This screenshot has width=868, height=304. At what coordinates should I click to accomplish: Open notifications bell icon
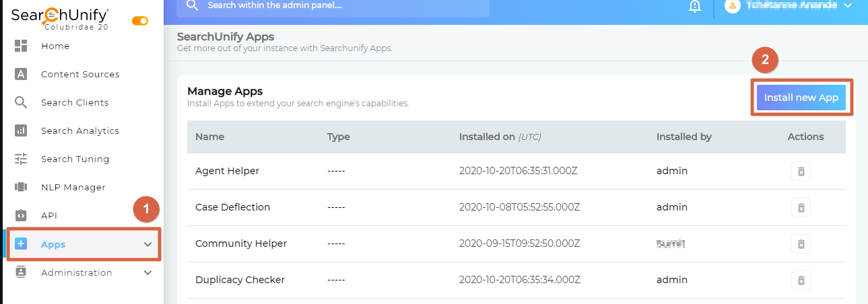[x=694, y=6]
